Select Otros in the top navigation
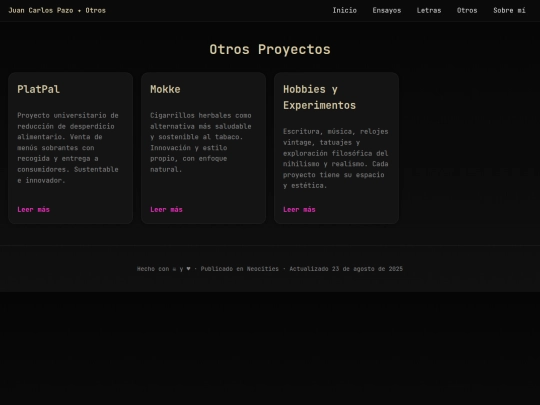This screenshot has width=540, height=405. point(467,10)
